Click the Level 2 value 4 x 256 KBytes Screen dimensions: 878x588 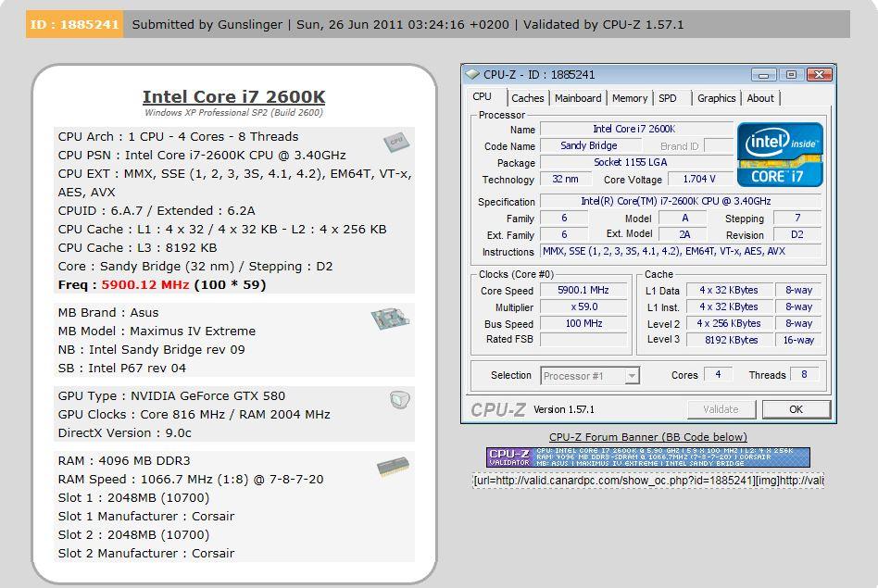729,324
